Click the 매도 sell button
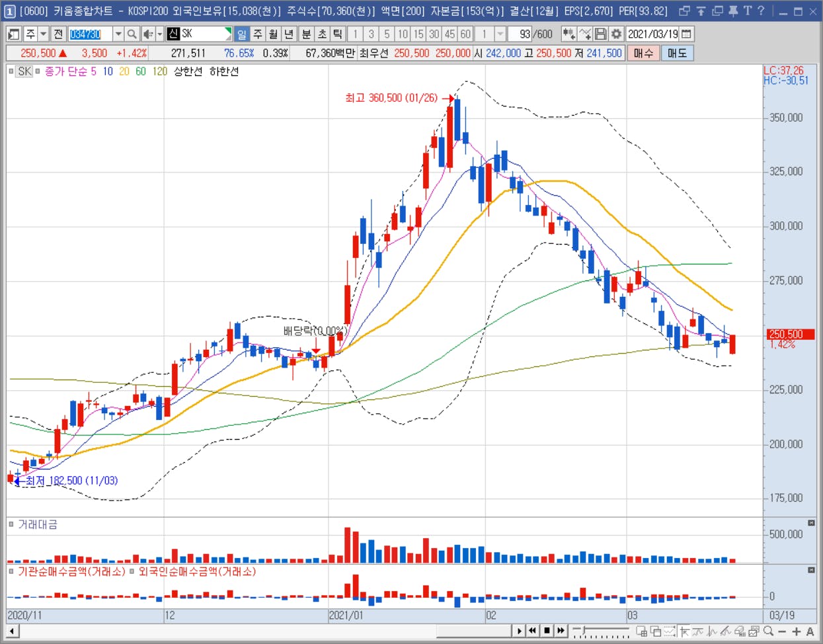This screenshot has height=644, width=823. (x=677, y=53)
